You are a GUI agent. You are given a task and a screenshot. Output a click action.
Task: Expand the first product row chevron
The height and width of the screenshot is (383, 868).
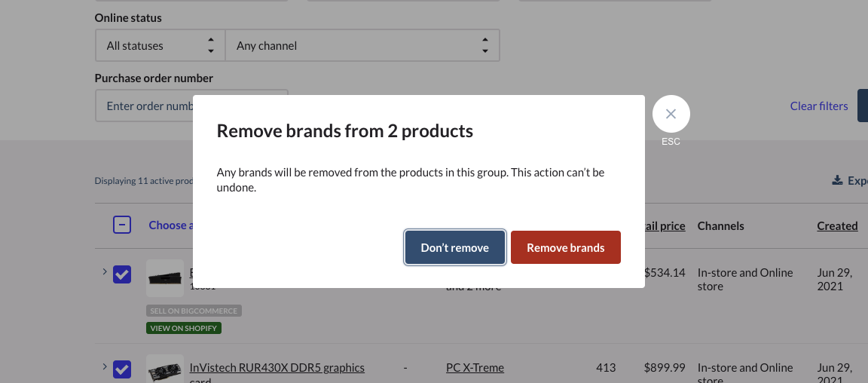[x=104, y=271]
